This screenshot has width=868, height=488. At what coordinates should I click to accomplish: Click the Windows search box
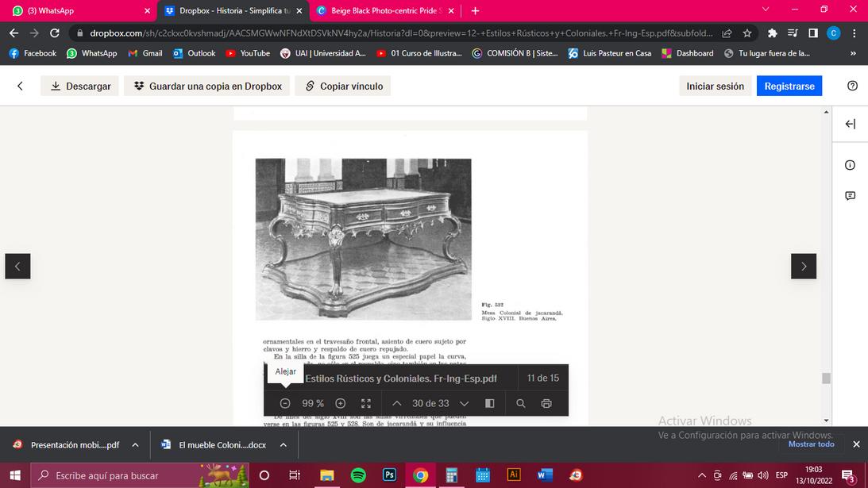(x=140, y=475)
